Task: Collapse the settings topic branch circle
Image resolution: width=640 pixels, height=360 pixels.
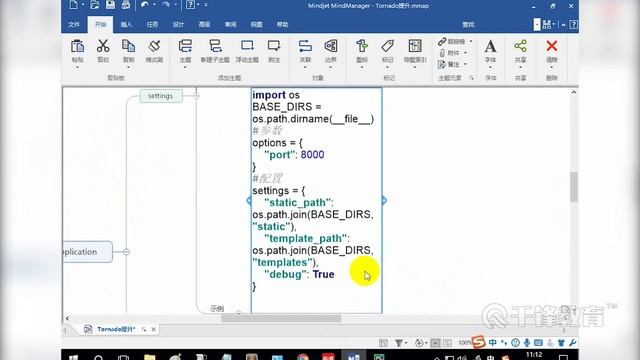Action: pos(196,96)
